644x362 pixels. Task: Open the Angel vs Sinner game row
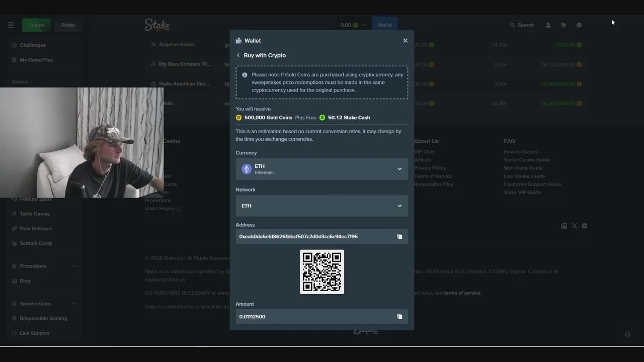click(x=177, y=45)
